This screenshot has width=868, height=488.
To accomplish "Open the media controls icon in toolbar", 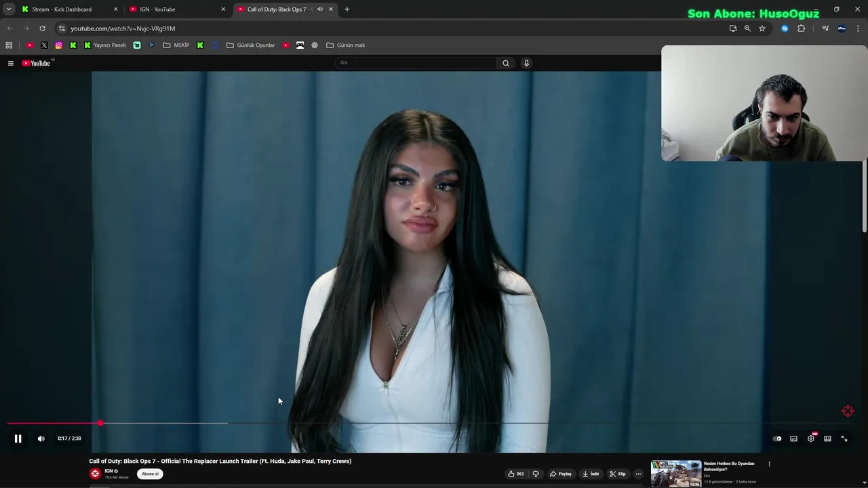I will pos(825,28).
